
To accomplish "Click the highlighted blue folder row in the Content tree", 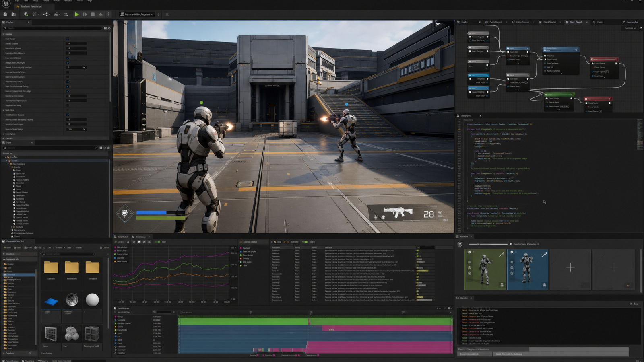I will [19, 275].
